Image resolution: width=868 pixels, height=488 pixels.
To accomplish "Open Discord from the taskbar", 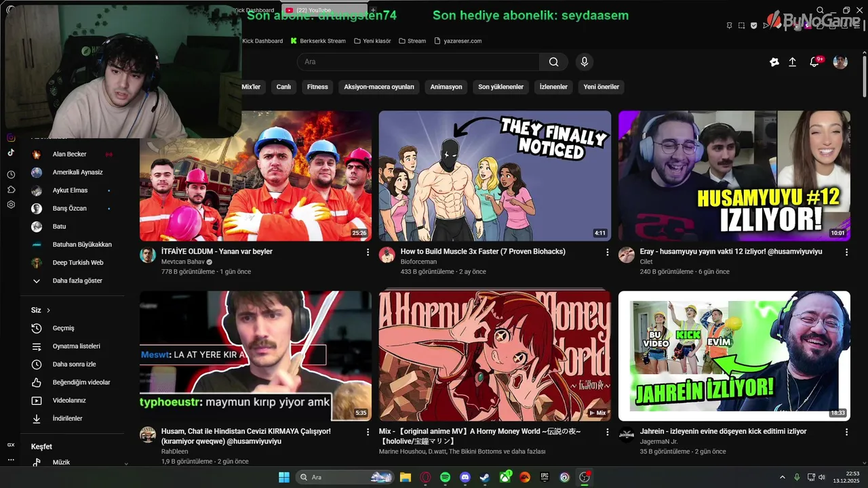I will (465, 477).
